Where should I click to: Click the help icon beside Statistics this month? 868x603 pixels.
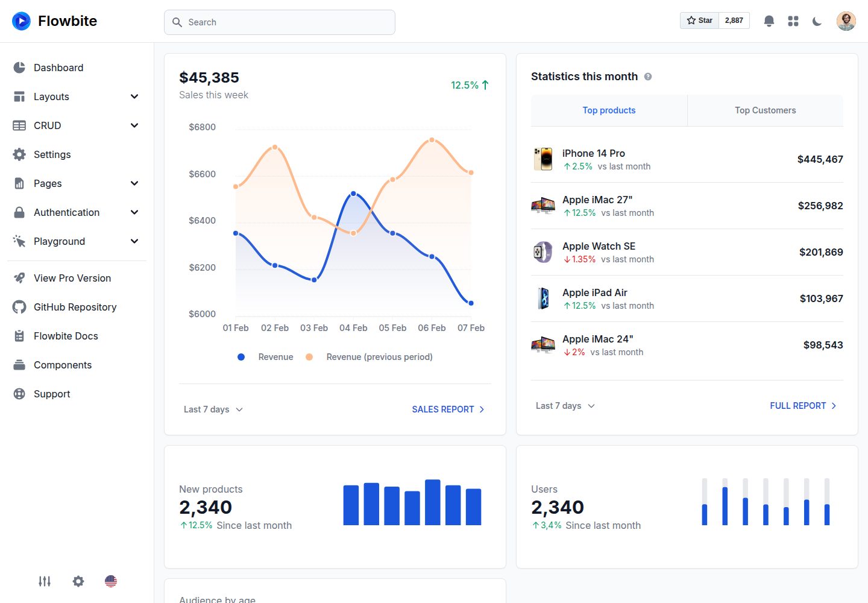(648, 77)
